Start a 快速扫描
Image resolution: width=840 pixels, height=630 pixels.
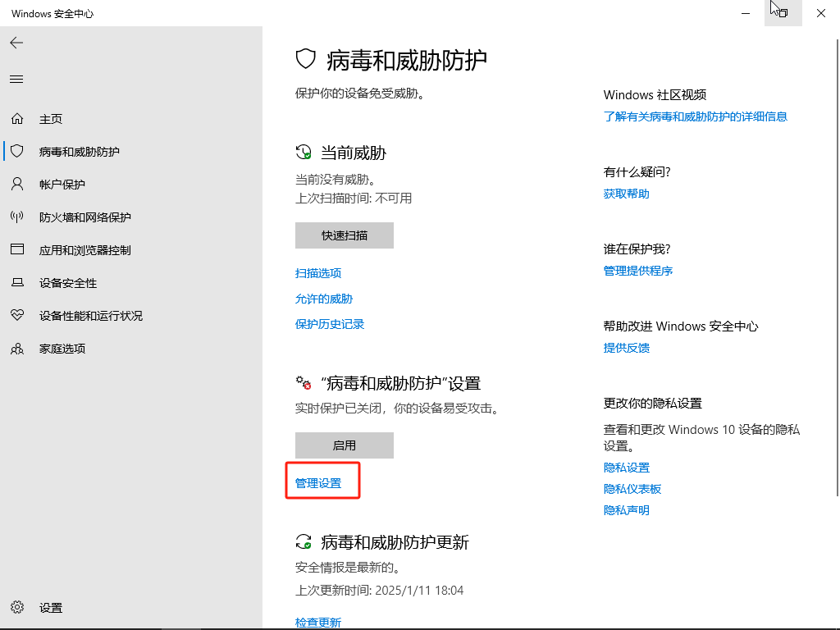click(x=344, y=235)
